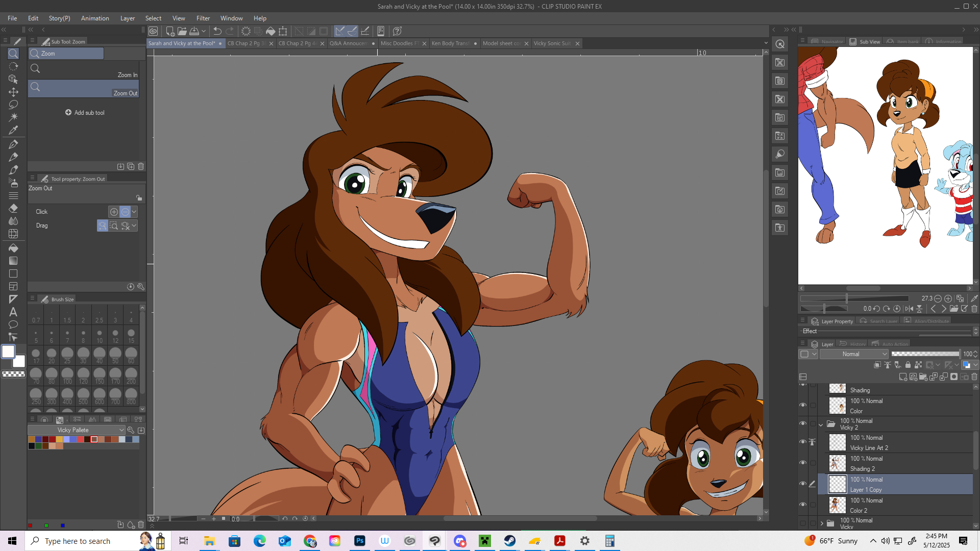Hide the Shading 2 layer
Image resolution: width=980 pixels, height=551 pixels.
coord(803,463)
